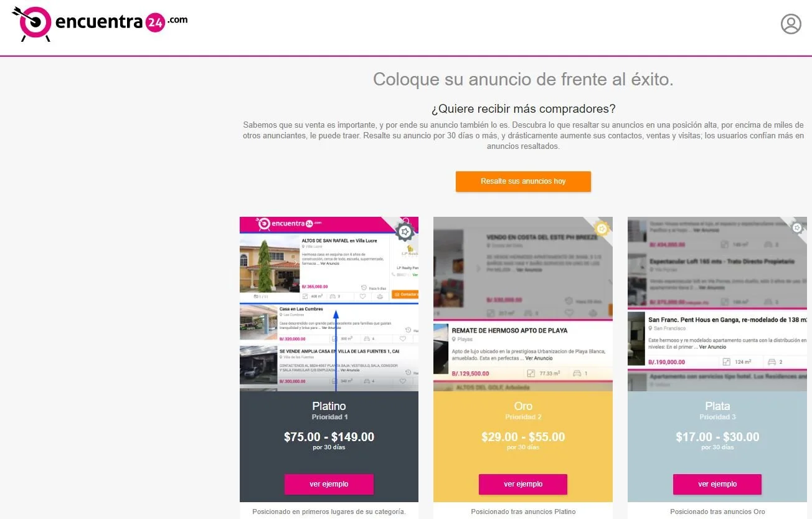
Task: Click the encuentra24.com logo
Action: coord(100,24)
